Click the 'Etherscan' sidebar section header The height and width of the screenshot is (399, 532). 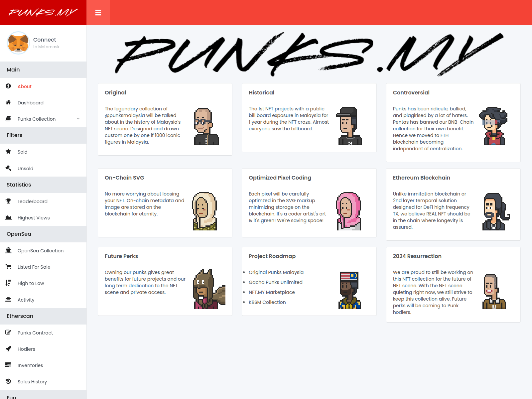43,316
